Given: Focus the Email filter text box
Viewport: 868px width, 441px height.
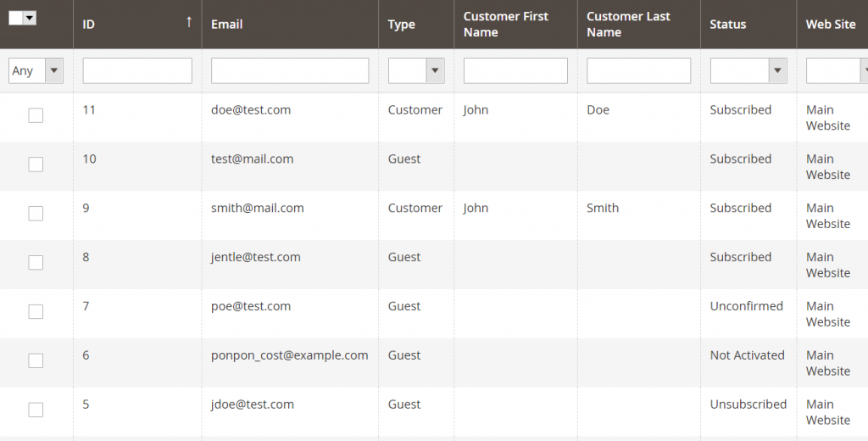Looking at the screenshot, I should pos(290,71).
